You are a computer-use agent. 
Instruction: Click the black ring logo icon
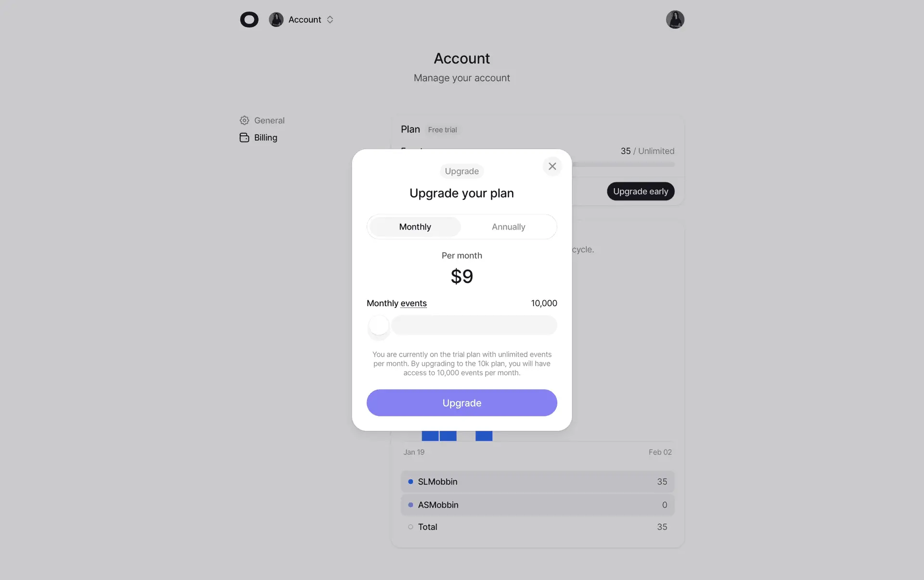tap(249, 20)
